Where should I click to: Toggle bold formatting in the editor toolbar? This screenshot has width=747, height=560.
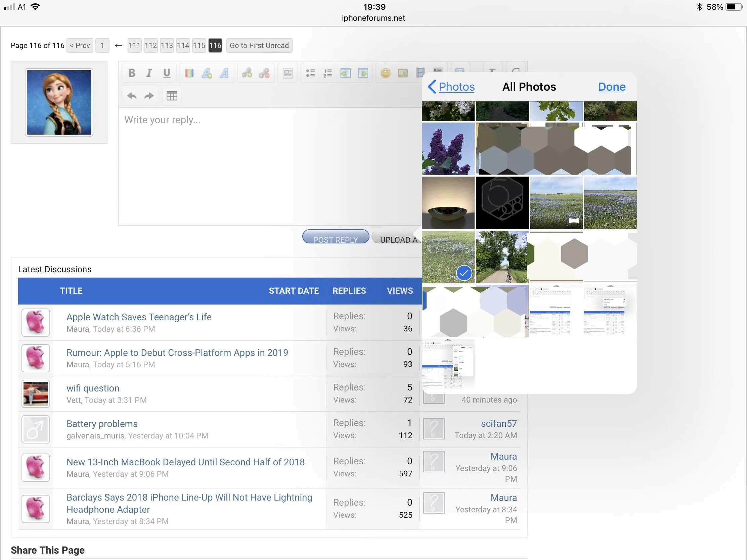[x=132, y=73]
